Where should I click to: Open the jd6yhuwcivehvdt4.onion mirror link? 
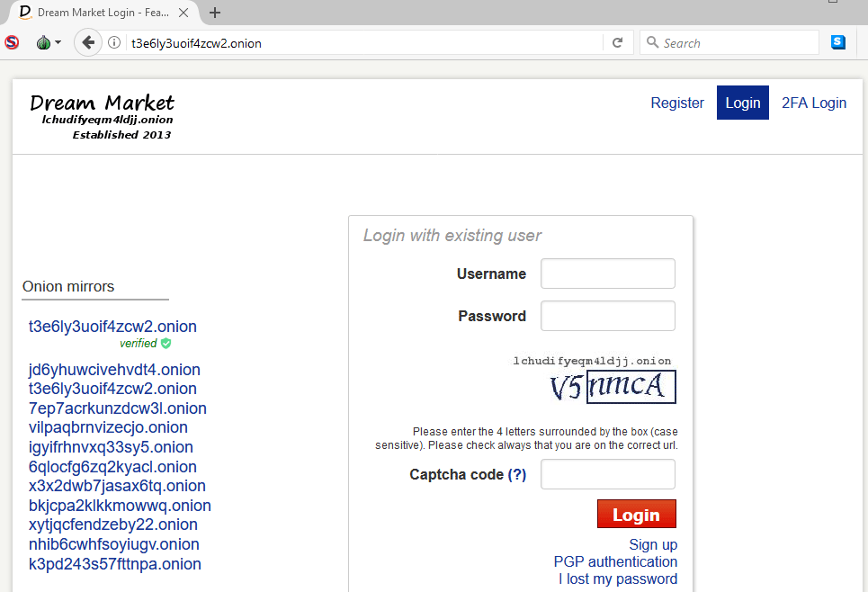click(x=114, y=370)
